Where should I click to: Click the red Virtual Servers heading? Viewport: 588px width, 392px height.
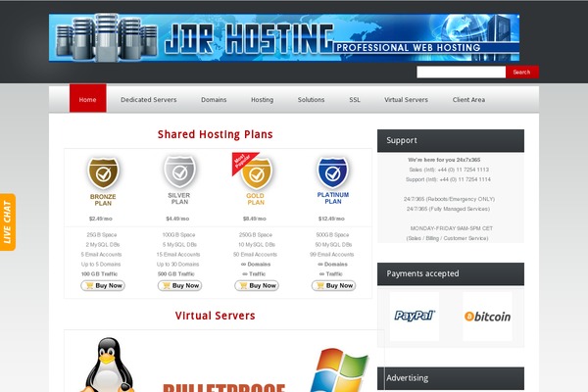click(x=216, y=316)
